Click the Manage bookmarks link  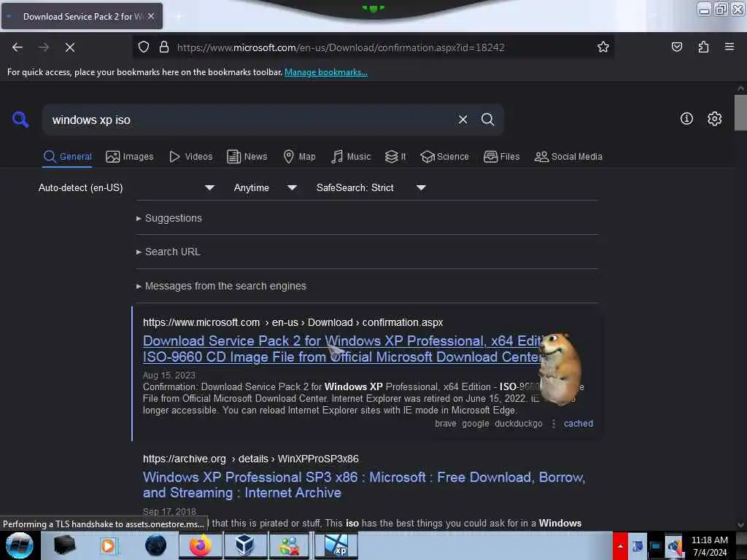click(326, 72)
